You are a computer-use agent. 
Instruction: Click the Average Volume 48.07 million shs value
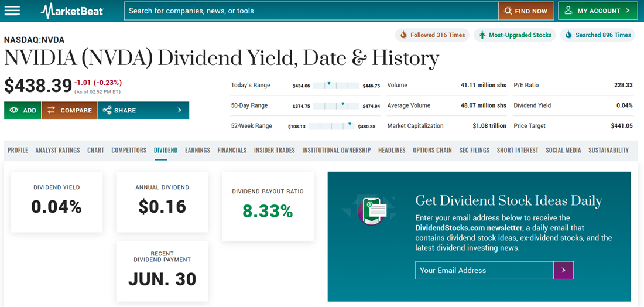(484, 105)
